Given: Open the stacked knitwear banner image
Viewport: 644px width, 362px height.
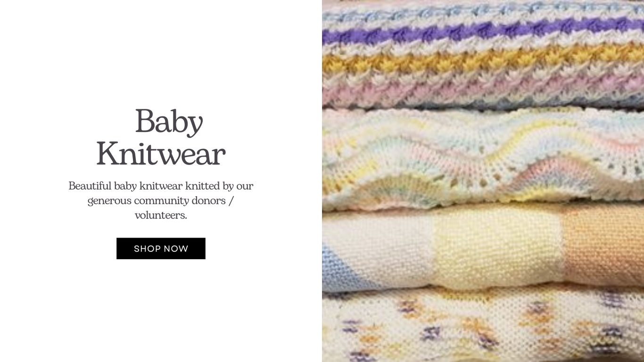Looking at the screenshot, I should pyautogui.click(x=483, y=181).
